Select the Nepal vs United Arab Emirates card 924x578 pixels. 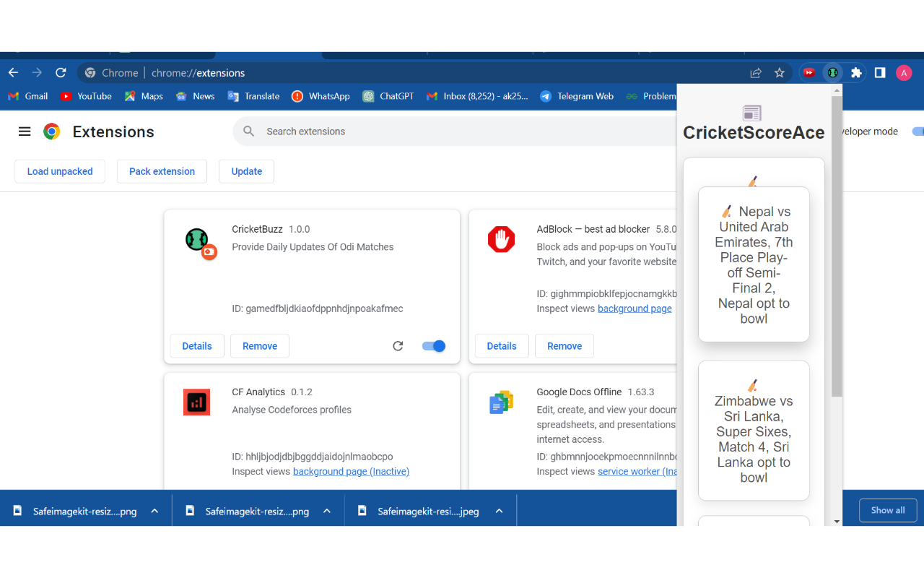tap(754, 264)
